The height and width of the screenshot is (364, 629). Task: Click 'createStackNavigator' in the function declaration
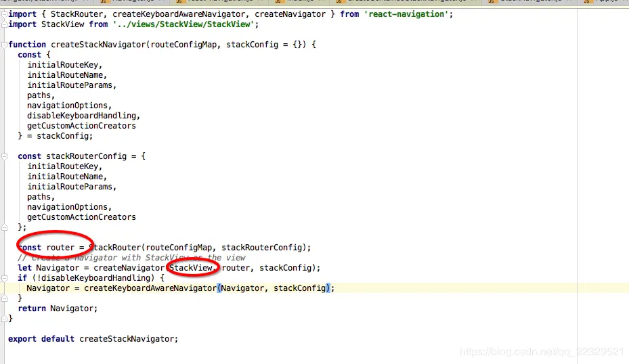[98, 45]
